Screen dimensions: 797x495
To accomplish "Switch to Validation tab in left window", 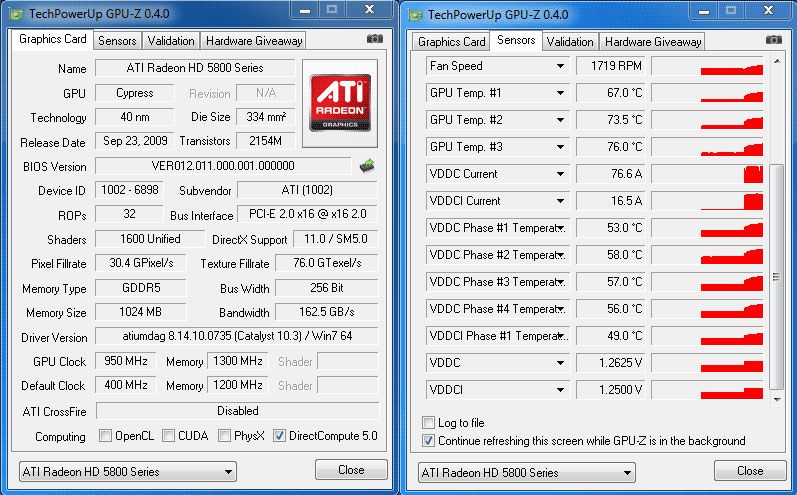I will point(171,41).
